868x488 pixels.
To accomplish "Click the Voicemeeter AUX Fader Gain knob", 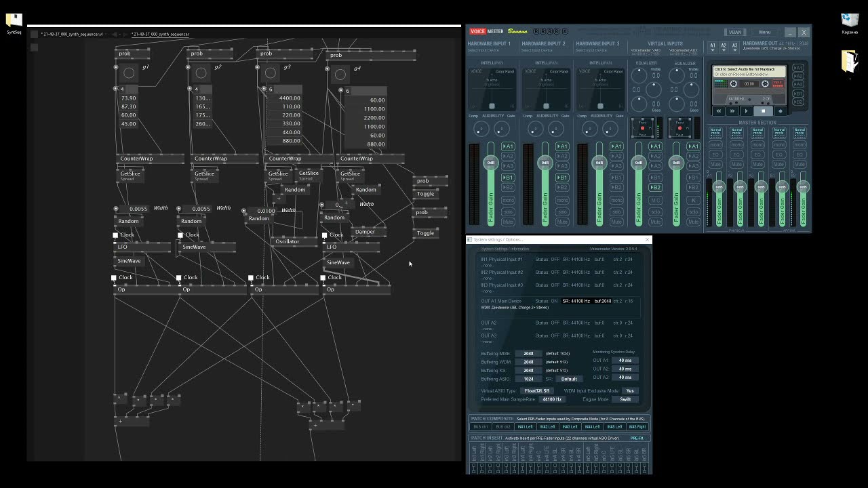I will coord(676,163).
